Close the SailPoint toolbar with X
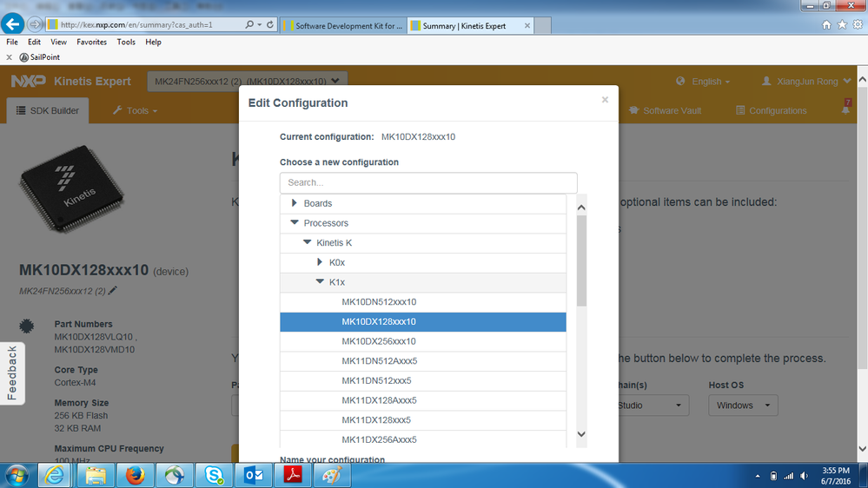The width and height of the screenshot is (868, 488). coord(9,57)
